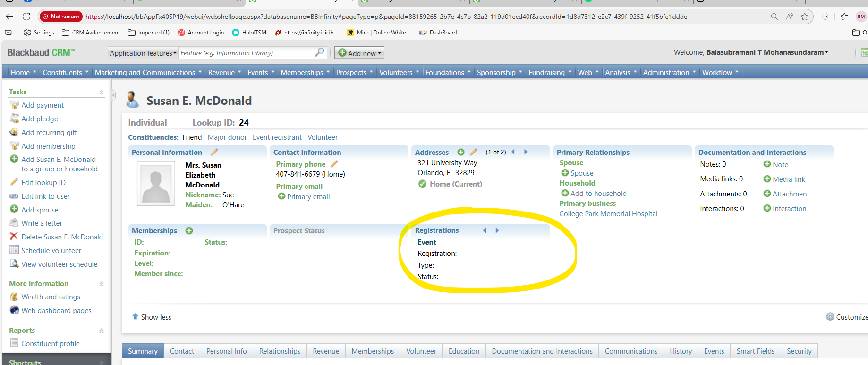868x365 pixels.
Task: Switch to the Education tab
Action: coord(464,351)
